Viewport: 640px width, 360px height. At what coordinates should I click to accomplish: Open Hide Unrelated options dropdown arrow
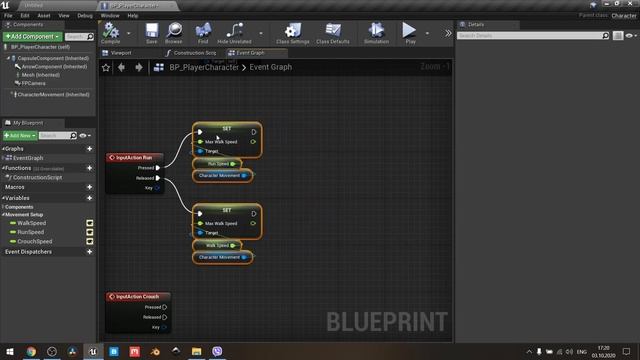[261, 33]
